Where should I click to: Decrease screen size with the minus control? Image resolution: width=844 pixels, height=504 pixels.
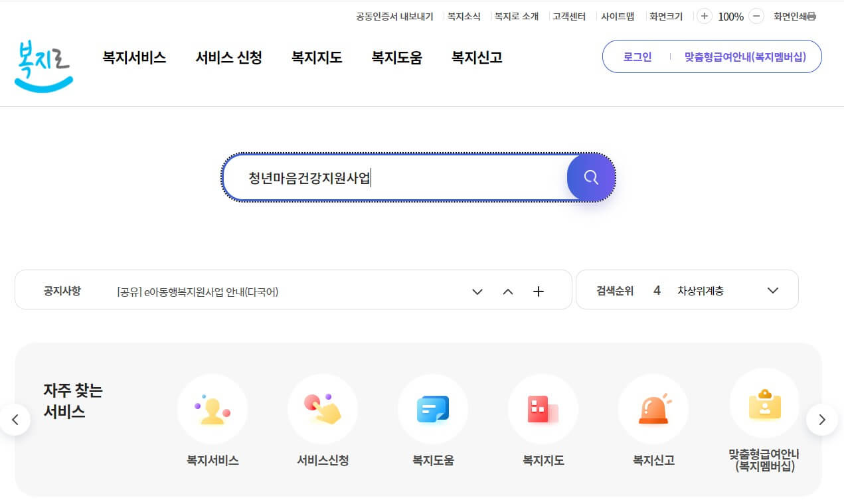[x=756, y=16]
